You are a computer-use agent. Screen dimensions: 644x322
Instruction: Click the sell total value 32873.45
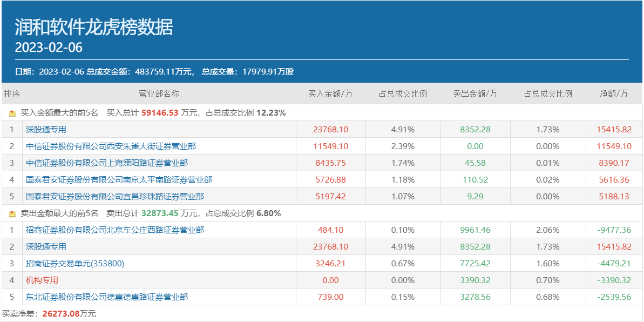coord(160,213)
